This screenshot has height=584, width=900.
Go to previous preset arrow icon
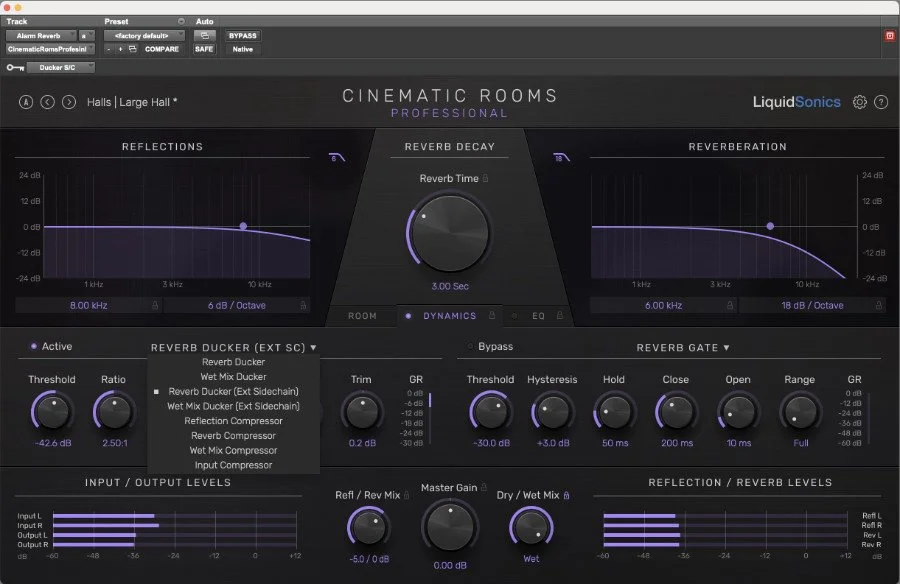[48, 102]
